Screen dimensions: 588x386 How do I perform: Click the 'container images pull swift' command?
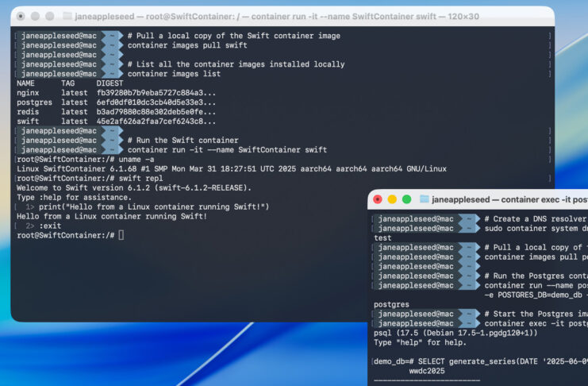[187, 45]
